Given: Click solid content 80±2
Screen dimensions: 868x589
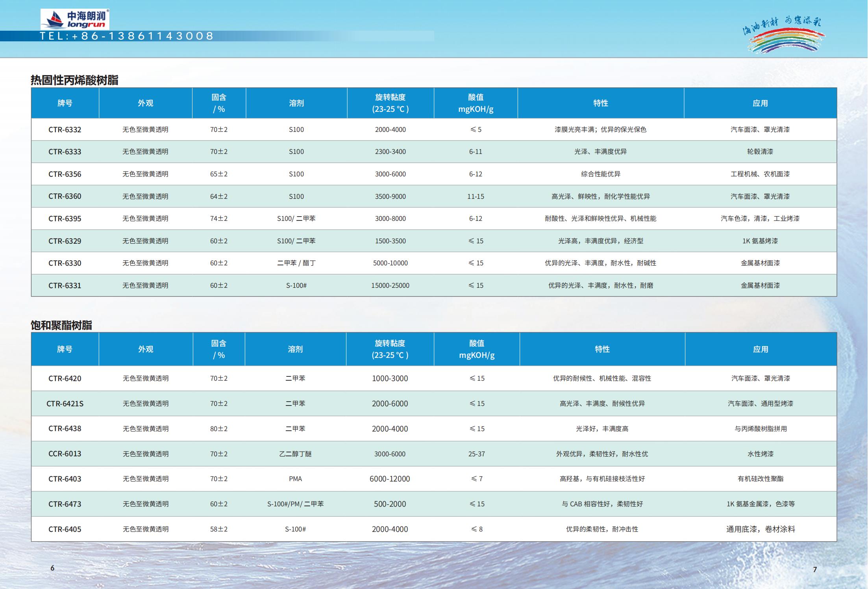Looking at the screenshot, I should click(x=219, y=429).
